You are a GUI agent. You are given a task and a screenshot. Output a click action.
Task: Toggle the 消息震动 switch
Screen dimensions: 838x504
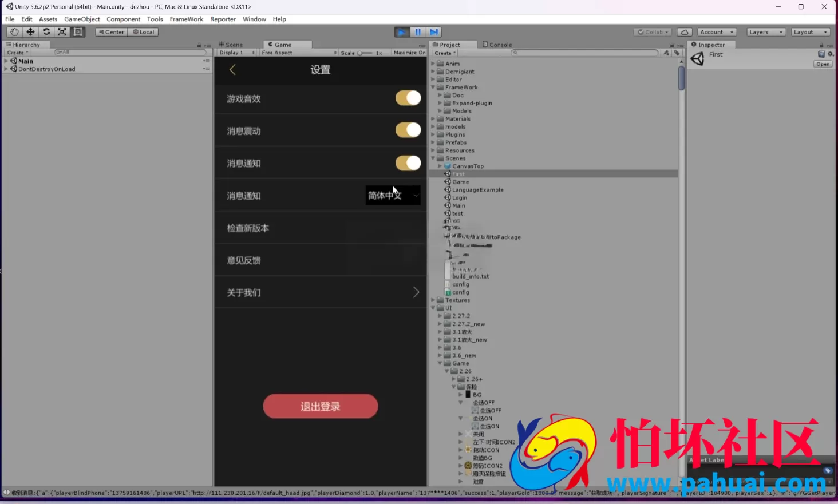tap(408, 130)
